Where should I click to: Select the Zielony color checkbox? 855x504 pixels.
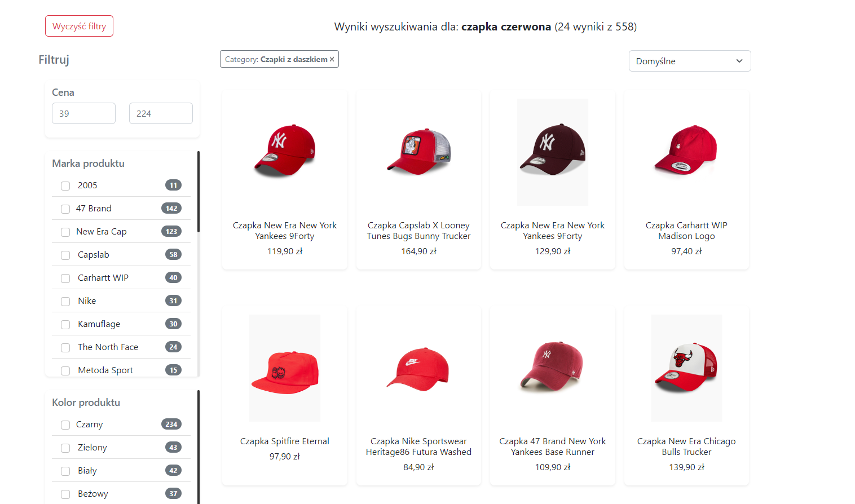(65, 448)
